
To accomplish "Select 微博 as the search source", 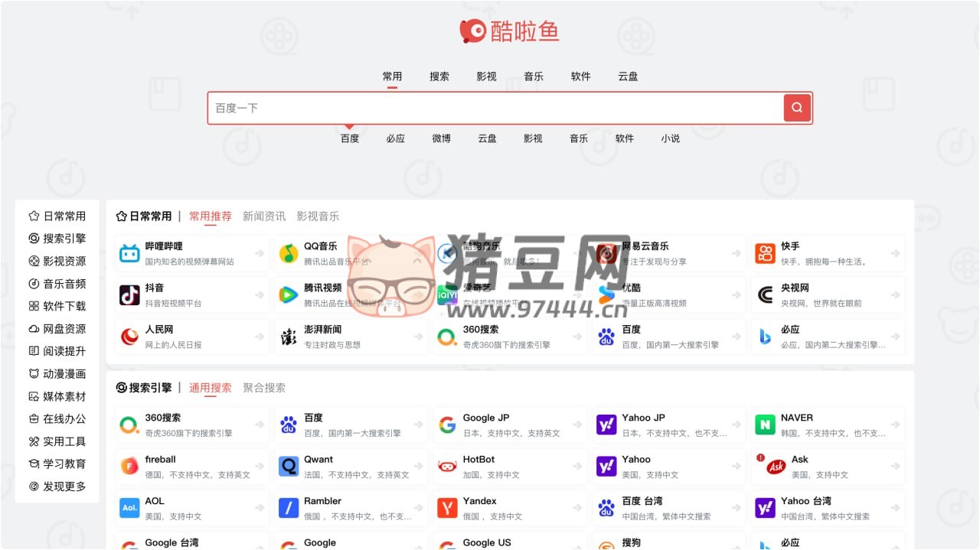I will (x=441, y=138).
